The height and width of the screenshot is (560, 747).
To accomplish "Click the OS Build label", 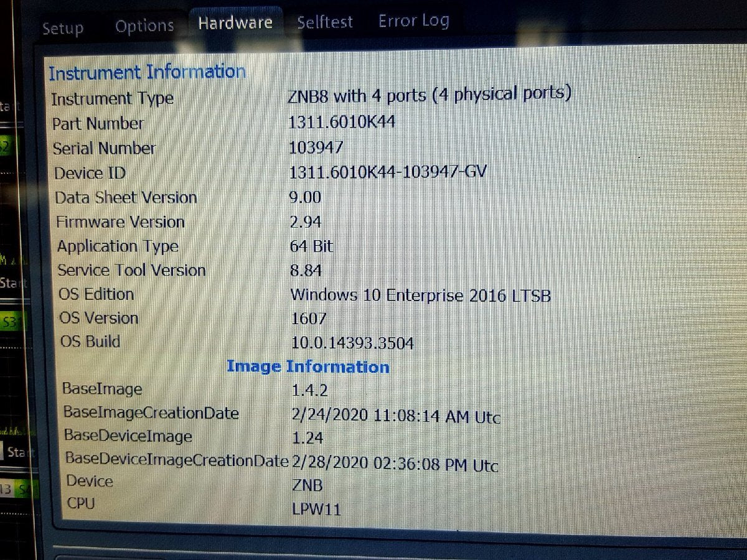I will (x=90, y=342).
